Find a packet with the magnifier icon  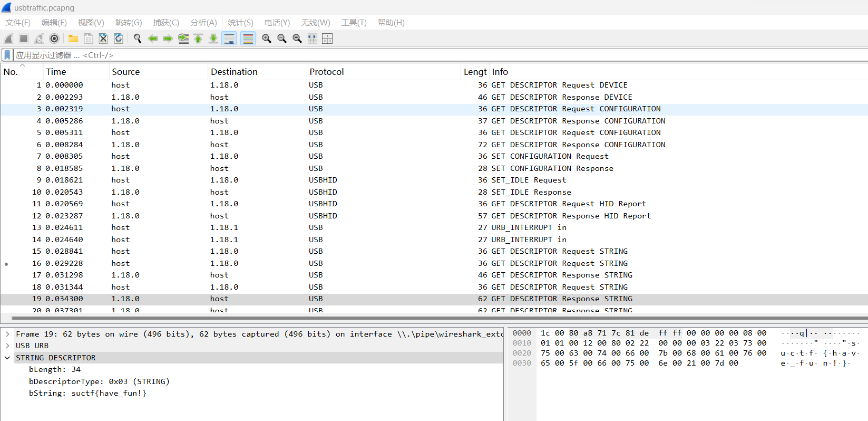point(138,39)
